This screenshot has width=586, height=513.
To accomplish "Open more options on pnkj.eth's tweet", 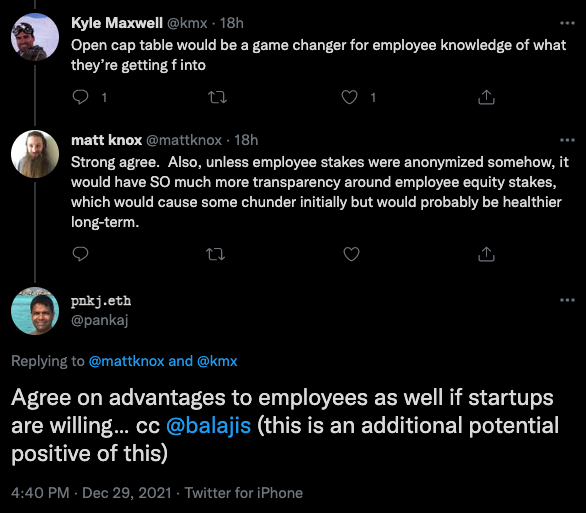I will pyautogui.click(x=567, y=300).
